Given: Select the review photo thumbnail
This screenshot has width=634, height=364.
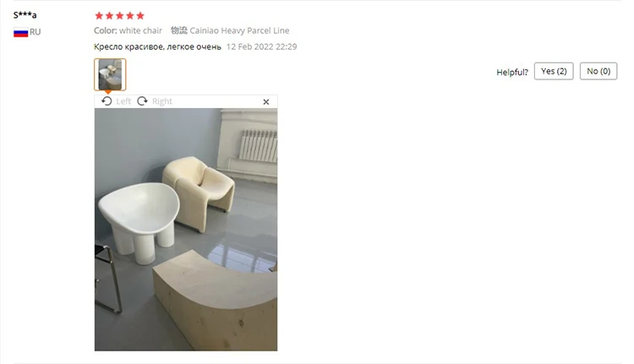Looking at the screenshot, I should (110, 74).
